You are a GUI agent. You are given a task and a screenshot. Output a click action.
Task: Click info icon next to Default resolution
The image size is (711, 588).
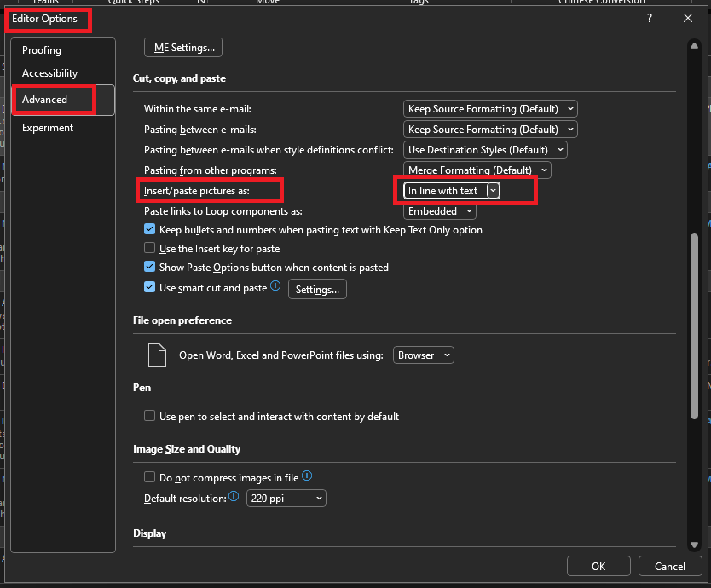click(x=234, y=496)
